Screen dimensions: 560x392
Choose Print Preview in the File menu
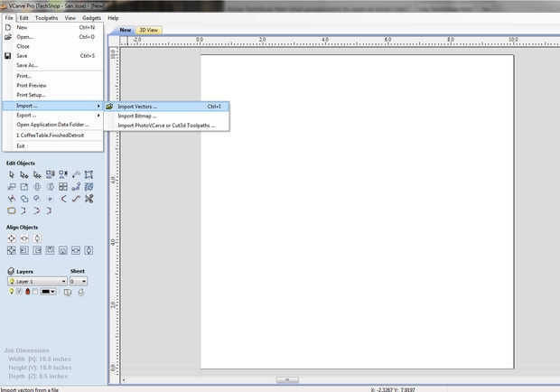(x=53, y=85)
